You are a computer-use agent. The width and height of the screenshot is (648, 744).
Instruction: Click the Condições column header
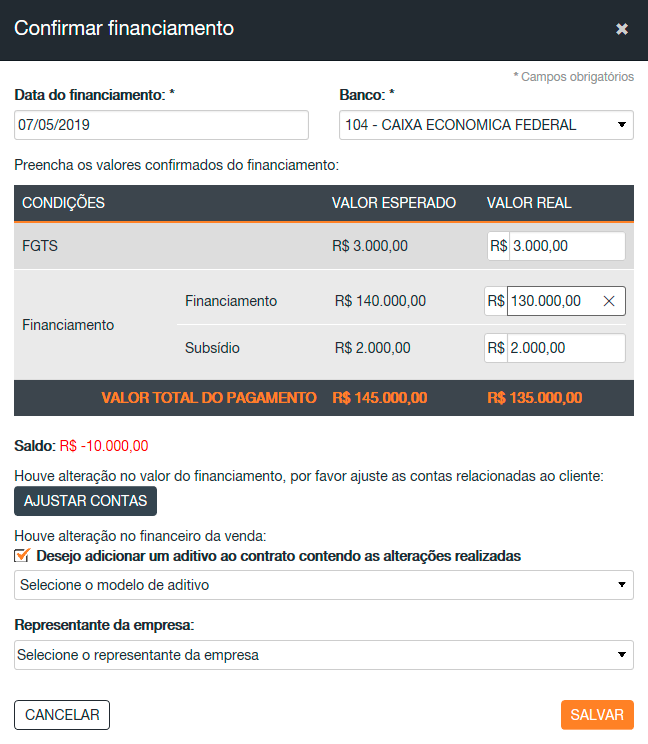63,203
